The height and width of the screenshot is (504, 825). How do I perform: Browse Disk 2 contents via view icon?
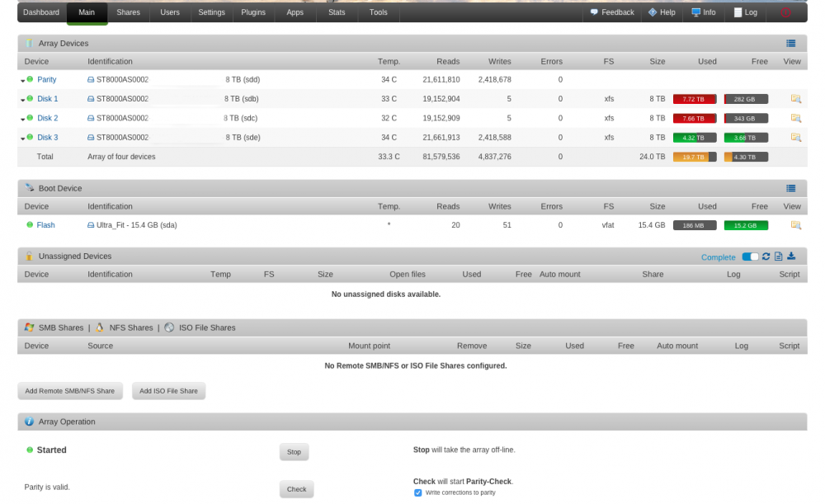click(795, 119)
